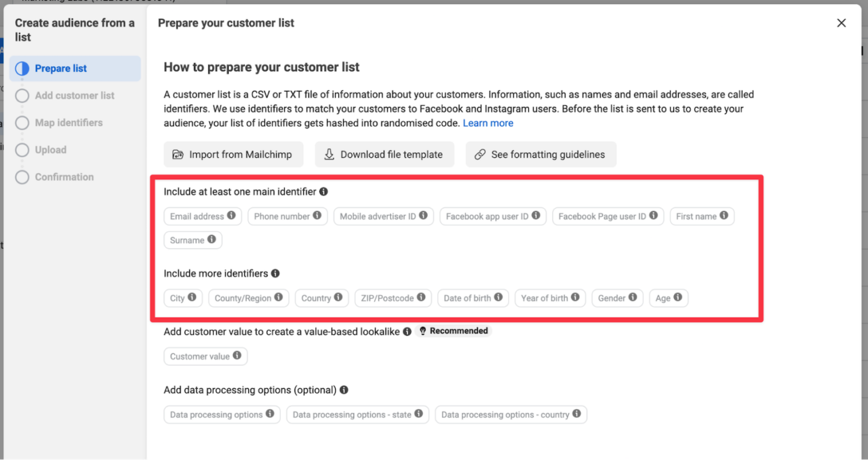Select the Data processing options - state chip
Image resolution: width=868 pixels, height=460 pixels.
pos(357,415)
